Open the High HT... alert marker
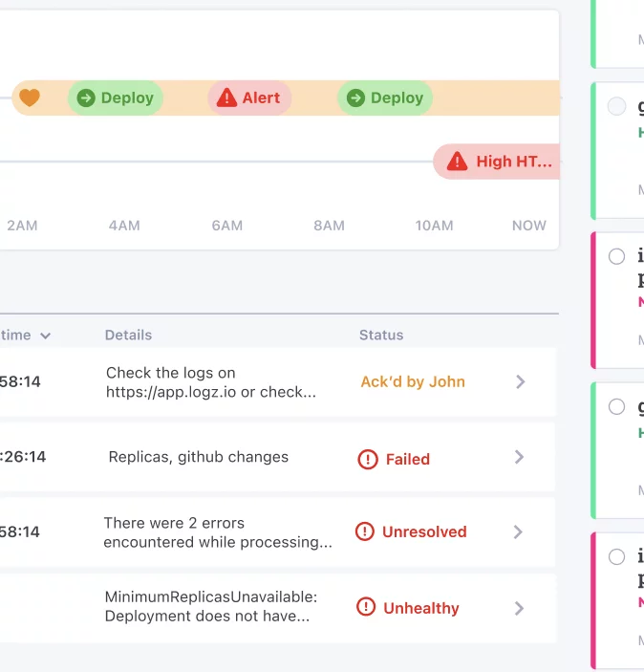This screenshot has height=672, width=644. (x=497, y=162)
